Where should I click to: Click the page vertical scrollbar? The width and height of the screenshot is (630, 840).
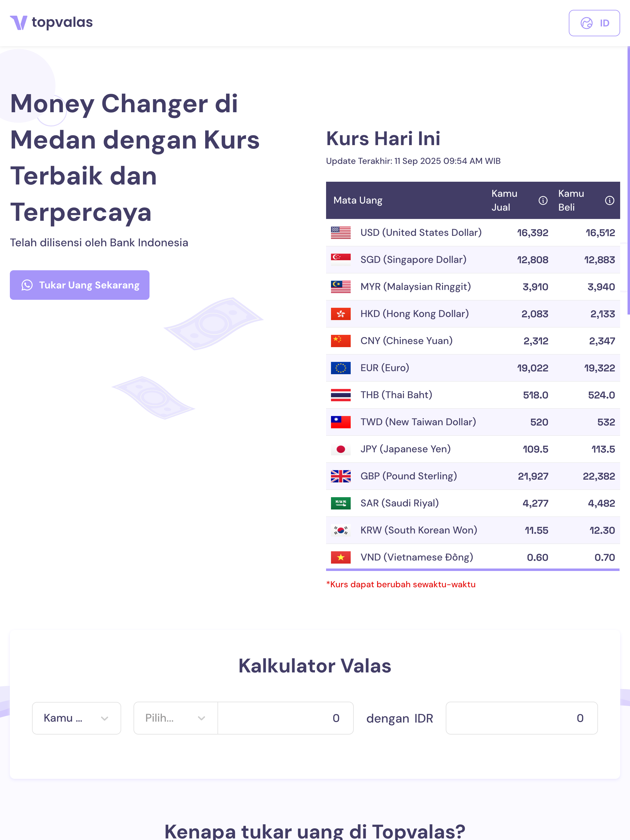click(628, 180)
